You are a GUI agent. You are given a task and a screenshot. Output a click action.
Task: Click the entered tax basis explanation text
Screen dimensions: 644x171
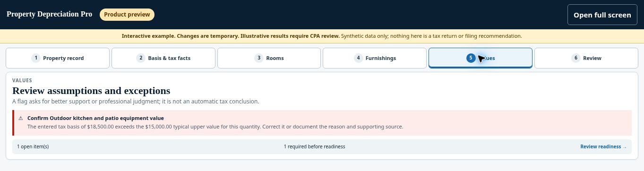[215, 127]
